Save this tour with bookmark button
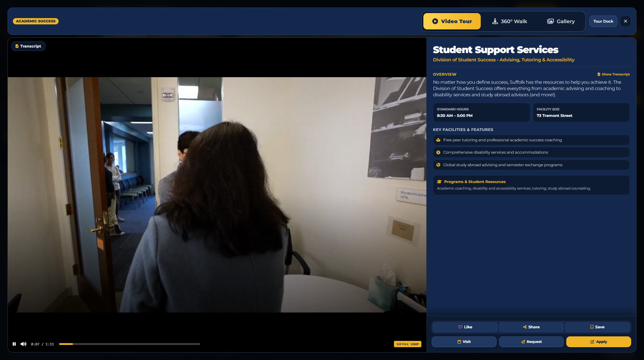Screen dimensions: 644x360 click(597, 327)
